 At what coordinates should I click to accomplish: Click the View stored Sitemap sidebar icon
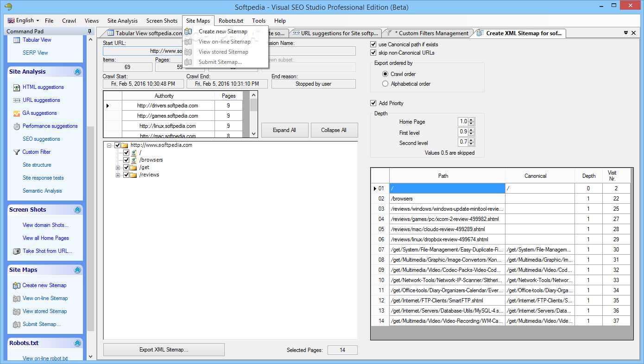click(x=16, y=311)
